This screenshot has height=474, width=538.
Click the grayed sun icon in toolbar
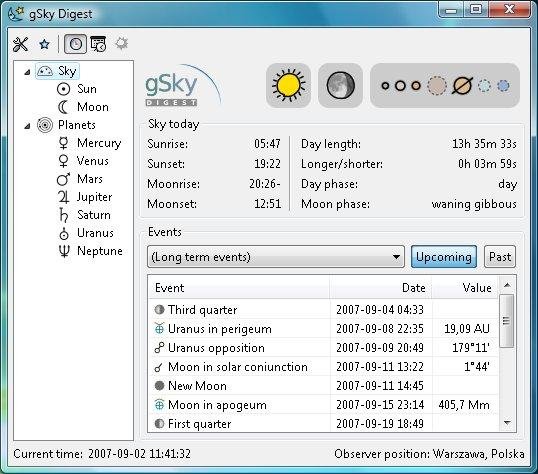[121, 44]
